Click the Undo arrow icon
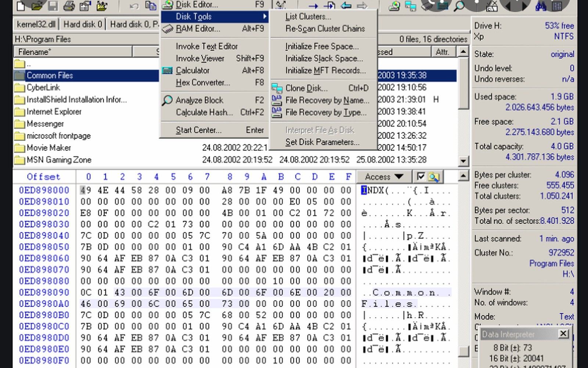Image resolution: width=588 pixels, height=368 pixels. pyautogui.click(x=134, y=6)
